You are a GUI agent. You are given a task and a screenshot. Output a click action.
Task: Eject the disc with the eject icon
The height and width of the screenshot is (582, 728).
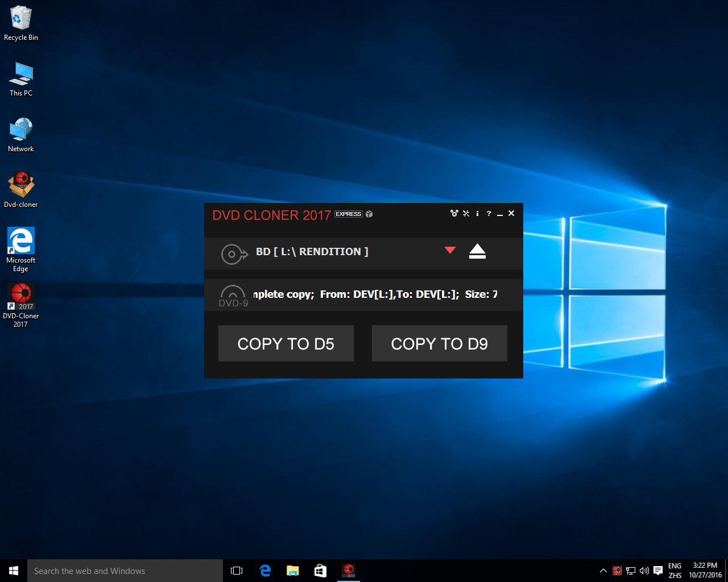tap(477, 251)
